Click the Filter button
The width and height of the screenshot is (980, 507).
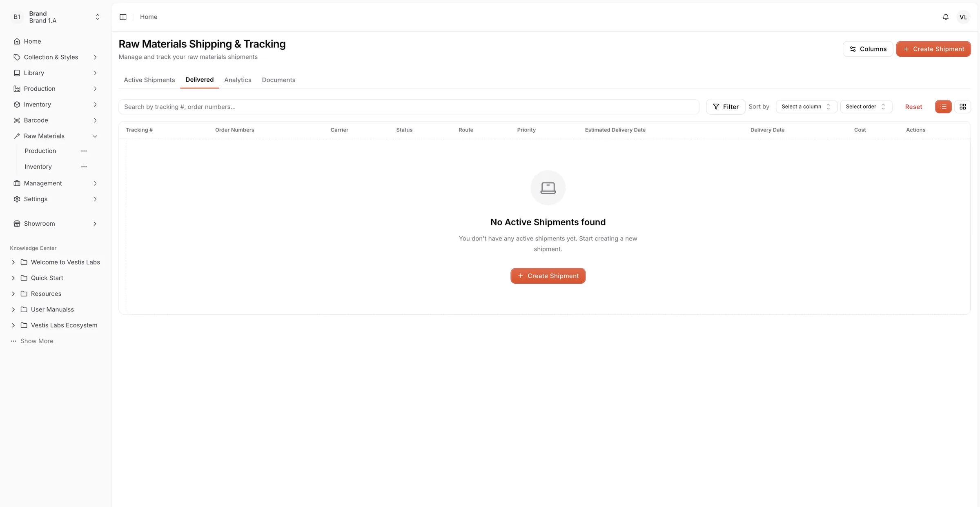point(726,107)
